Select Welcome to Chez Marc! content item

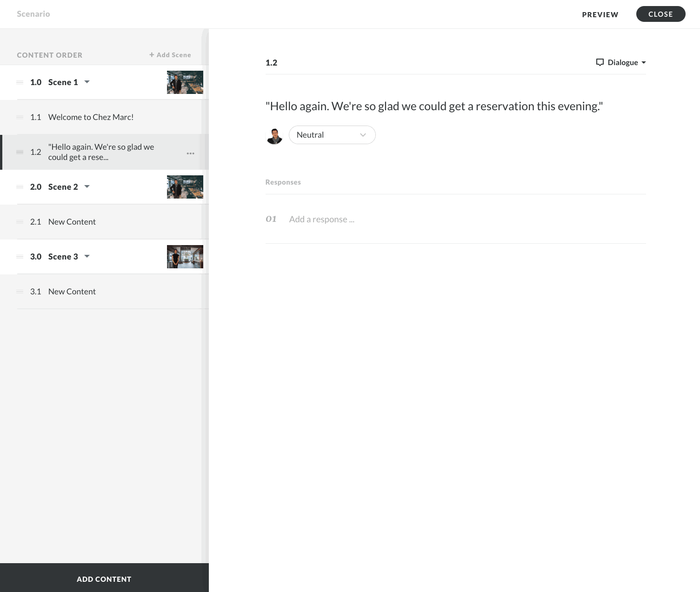pyautogui.click(x=104, y=117)
